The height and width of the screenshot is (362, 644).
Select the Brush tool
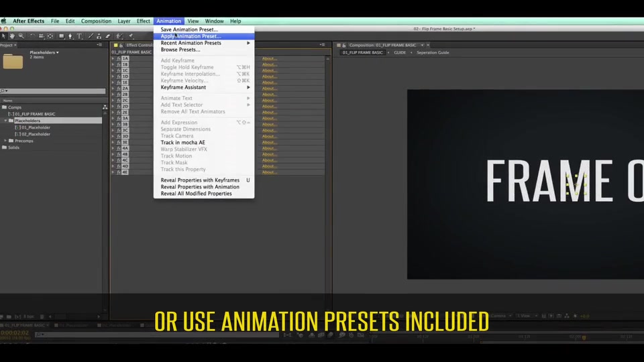91,36
